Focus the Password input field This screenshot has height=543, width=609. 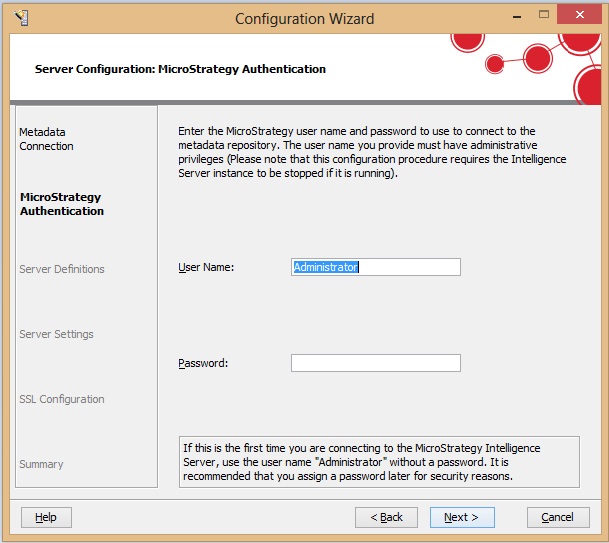pos(376,363)
